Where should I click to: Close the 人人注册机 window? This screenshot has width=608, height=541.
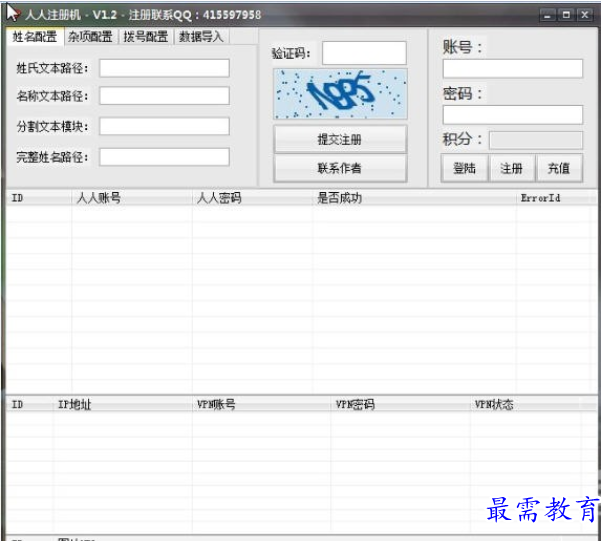[585, 16]
